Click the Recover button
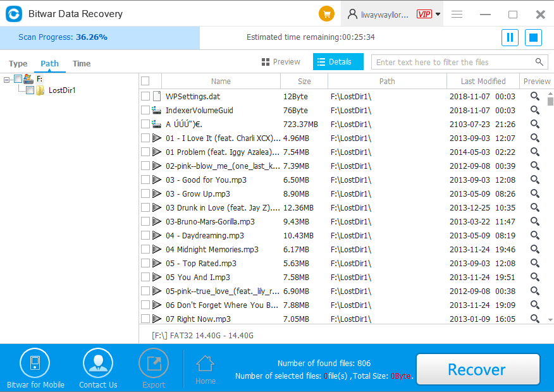Image resolution: width=554 pixels, height=392 pixels. click(x=477, y=369)
